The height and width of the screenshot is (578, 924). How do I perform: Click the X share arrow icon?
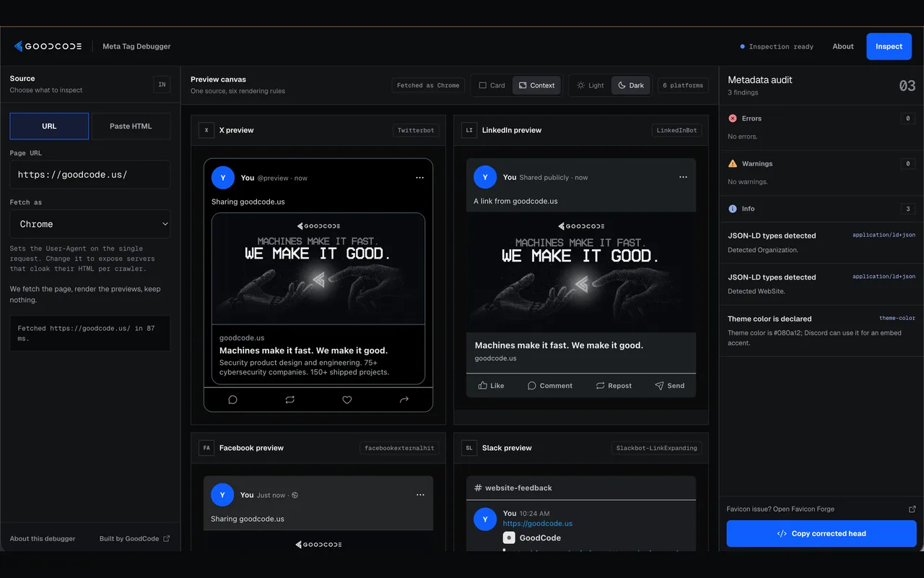pos(404,400)
